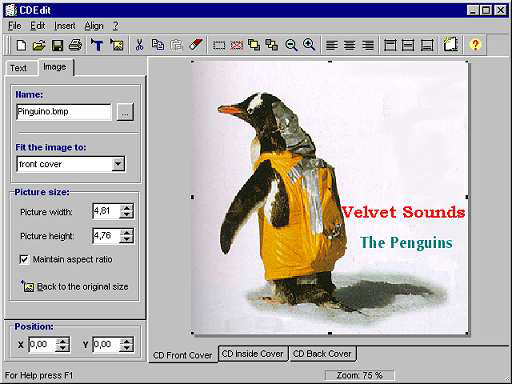Image resolution: width=512 pixels, height=384 pixels.
Task: Increase Y position with up arrow
Action: click(127, 341)
